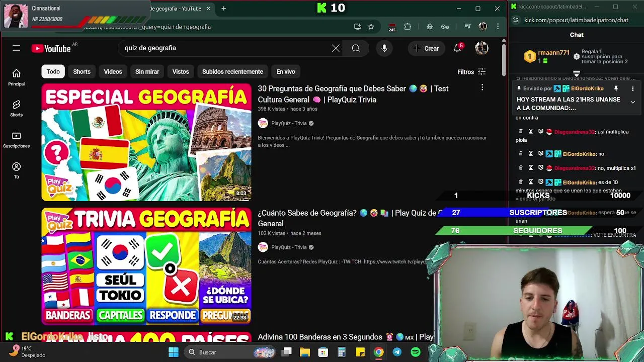Open Chrome three-dot menu
Viewport: 644px width, 362px height.
coord(498,27)
